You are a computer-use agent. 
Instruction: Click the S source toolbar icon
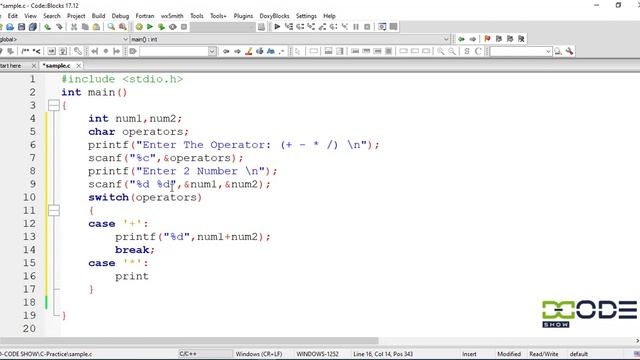[467, 51]
